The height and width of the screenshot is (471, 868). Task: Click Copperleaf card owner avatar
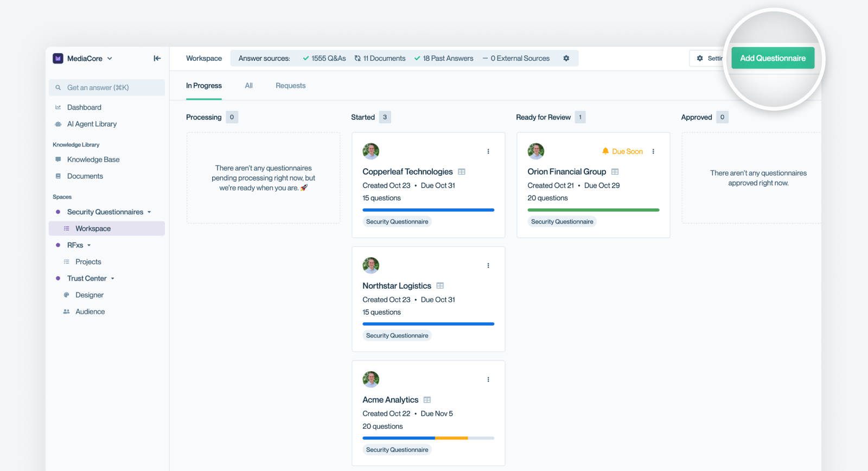coord(371,151)
